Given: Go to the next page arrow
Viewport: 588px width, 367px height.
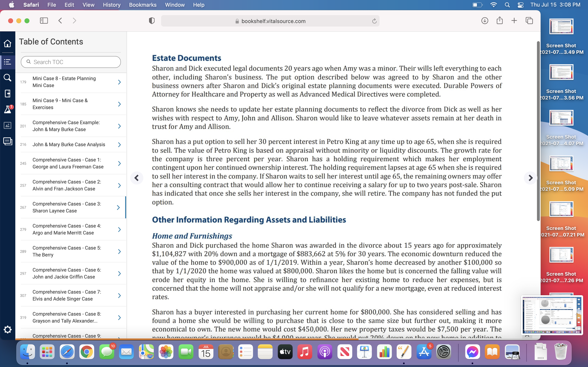Looking at the screenshot, I should (530, 178).
